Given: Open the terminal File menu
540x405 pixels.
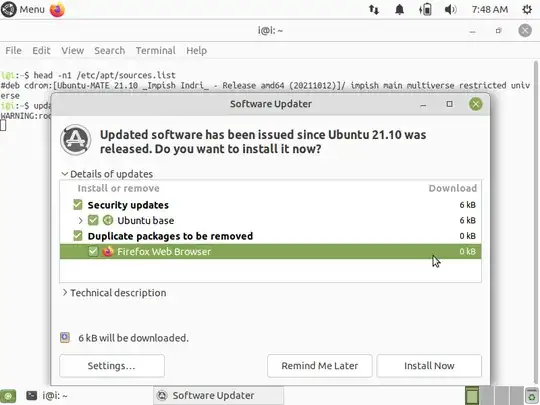Looking at the screenshot, I should (13, 51).
